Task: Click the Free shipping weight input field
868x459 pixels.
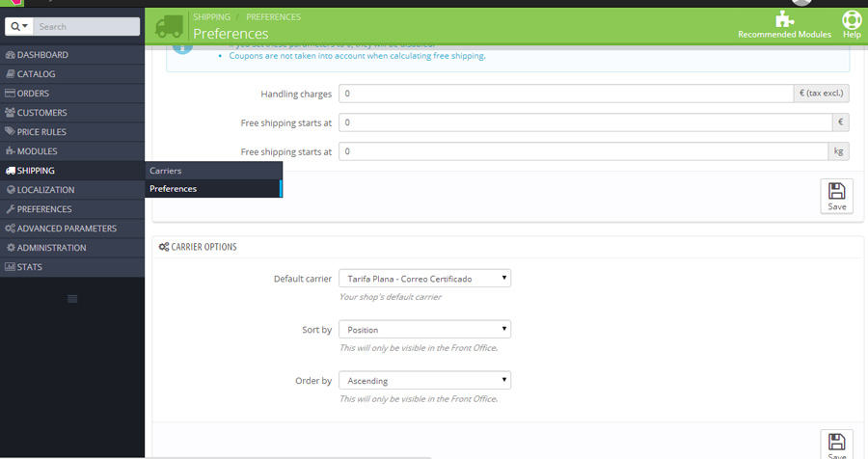Action: click(x=583, y=151)
